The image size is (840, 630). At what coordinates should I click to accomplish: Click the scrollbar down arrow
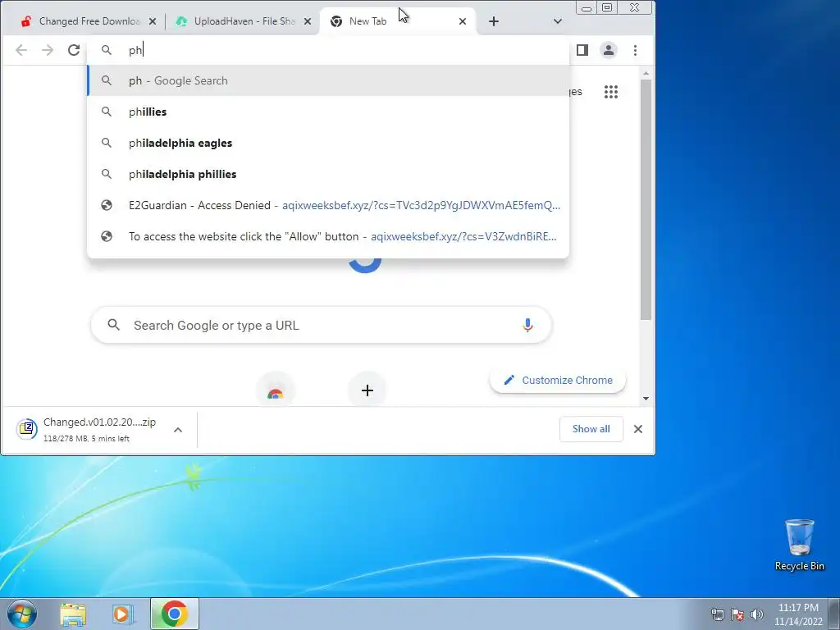[646, 399]
